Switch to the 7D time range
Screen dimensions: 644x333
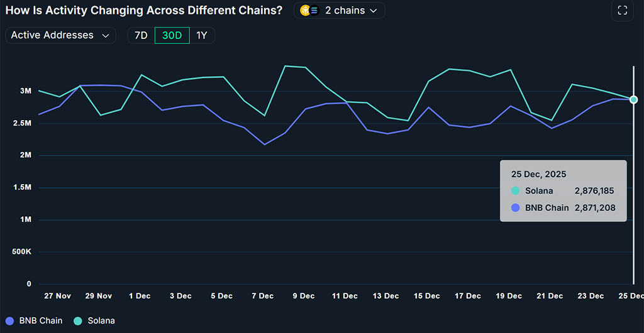141,36
